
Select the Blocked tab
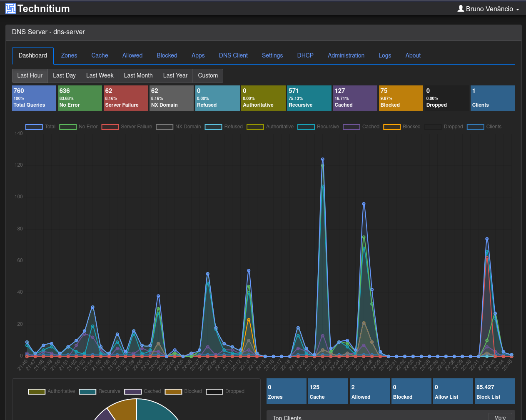[x=167, y=55]
